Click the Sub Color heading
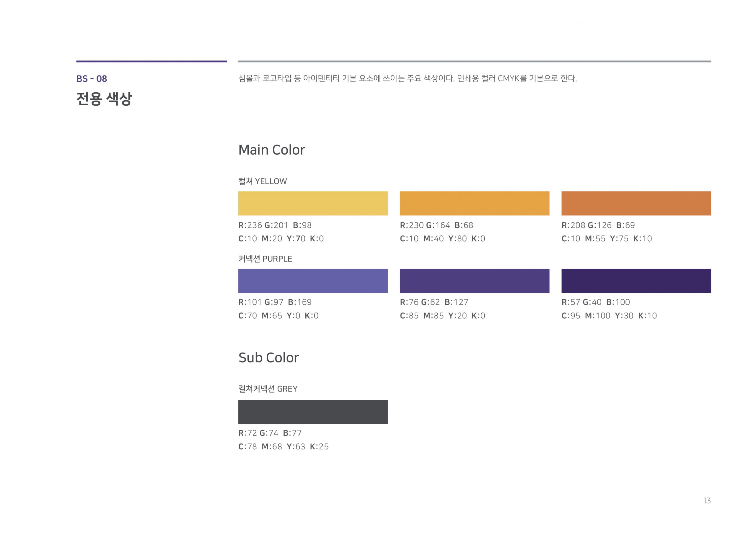Image resolution: width=756 pixels, height=534 pixels. 269,357
